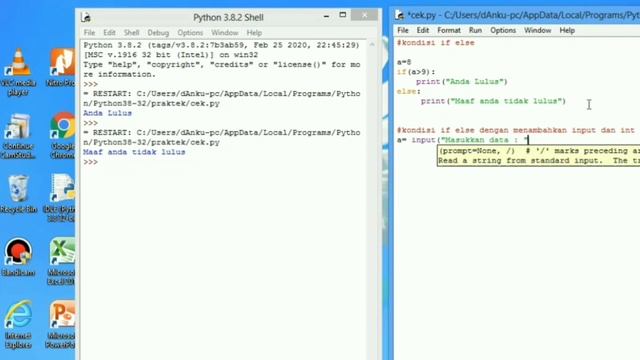Open Help menu in Python Shell window
Image resolution: width=640 pixels, height=360 pixels.
pyautogui.click(x=254, y=33)
